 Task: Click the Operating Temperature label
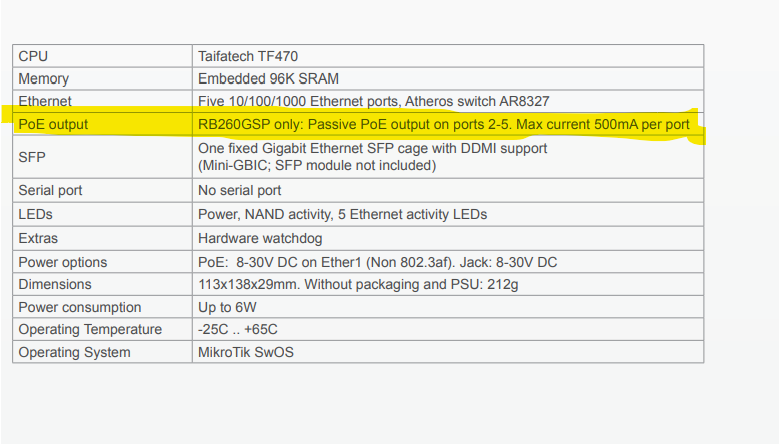tap(90, 329)
